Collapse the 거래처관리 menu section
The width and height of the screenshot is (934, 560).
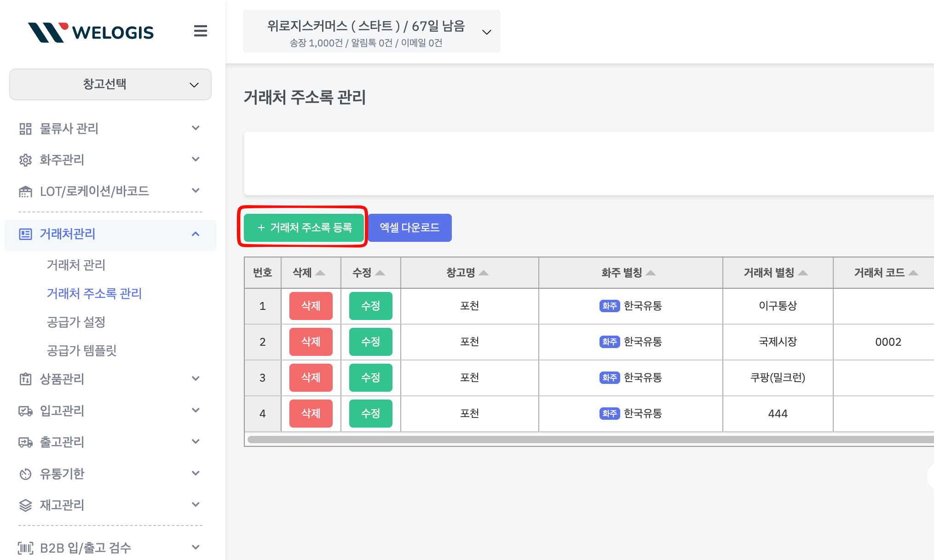click(x=196, y=234)
